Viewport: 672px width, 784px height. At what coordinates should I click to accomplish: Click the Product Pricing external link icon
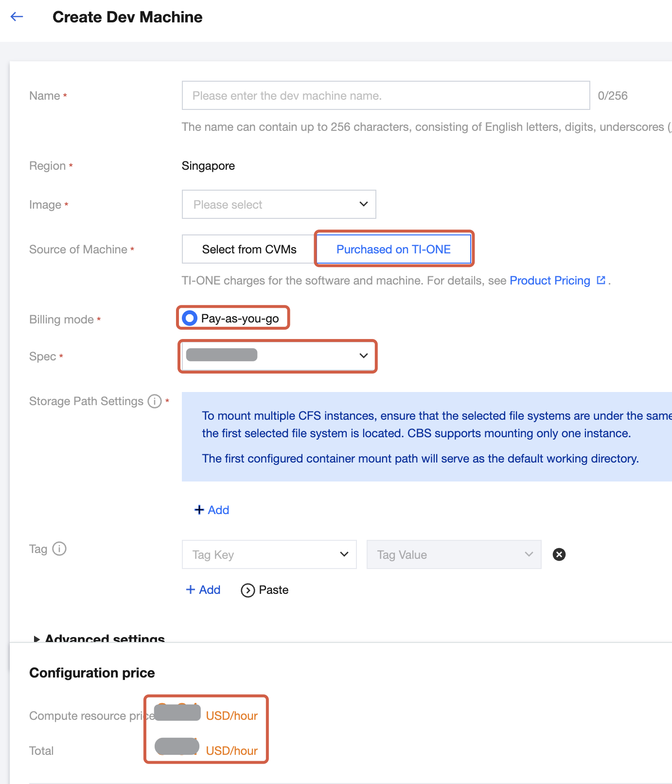point(601,280)
